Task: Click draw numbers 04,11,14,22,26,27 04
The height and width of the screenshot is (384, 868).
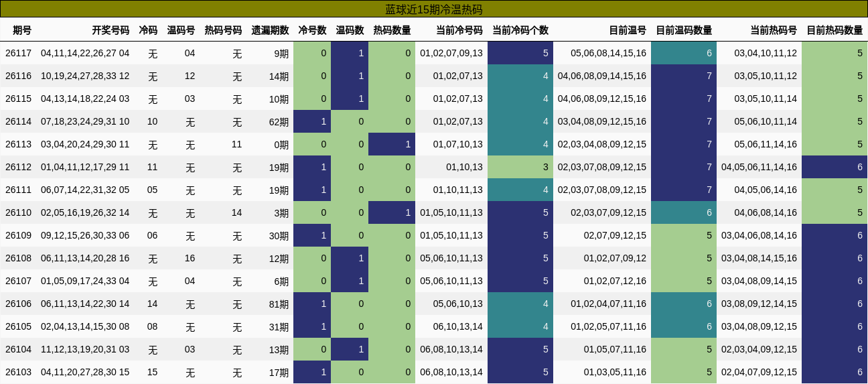Action: 85,53
